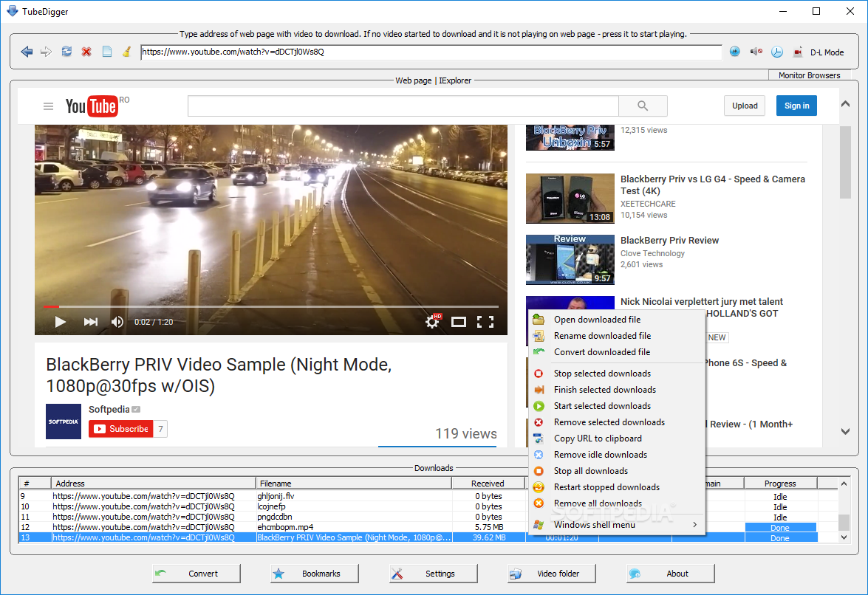Open Bookmarks with the star button

tap(315, 574)
